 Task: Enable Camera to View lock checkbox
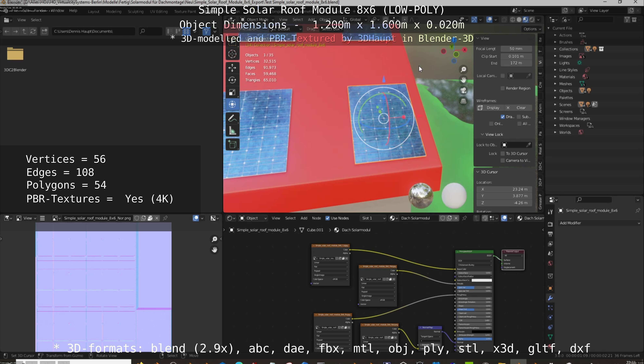click(x=503, y=161)
